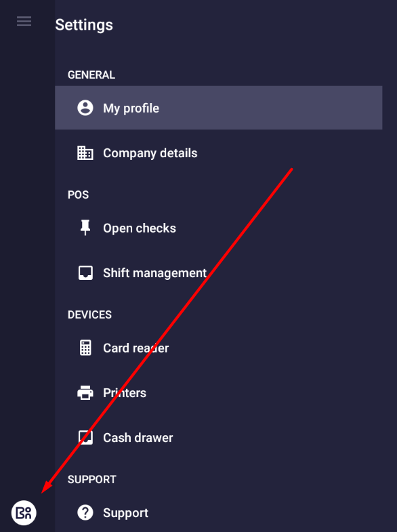This screenshot has width=397, height=532.
Task: Click the Open checks pin icon
Action: tap(85, 228)
